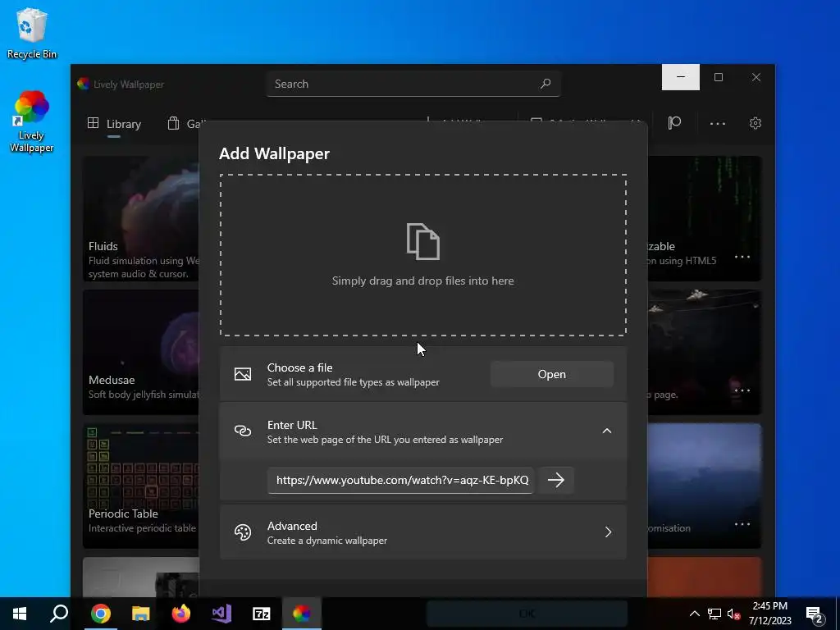Open the Windows Start menu
Viewport: 840px width, 630px height.
(20, 614)
